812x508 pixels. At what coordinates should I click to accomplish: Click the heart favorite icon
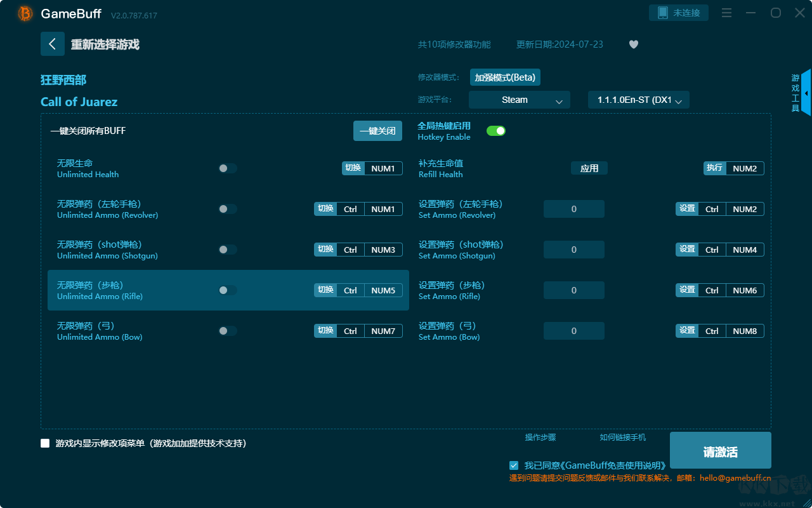coord(633,44)
